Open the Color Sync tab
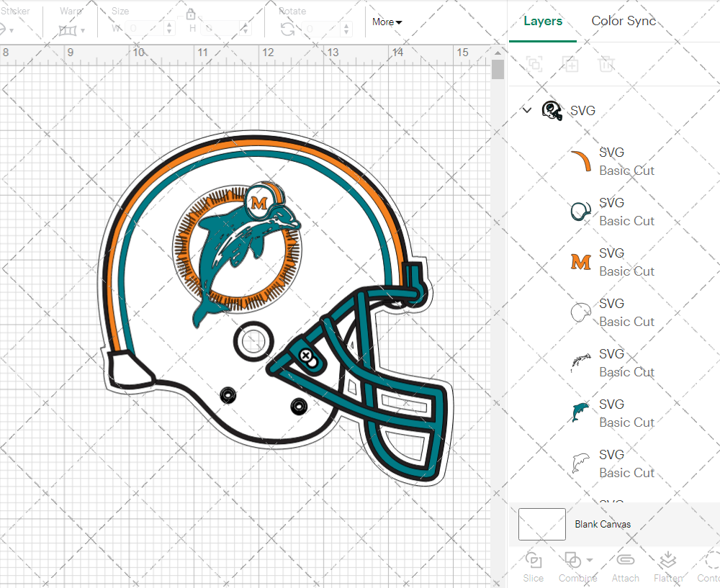 tap(623, 21)
